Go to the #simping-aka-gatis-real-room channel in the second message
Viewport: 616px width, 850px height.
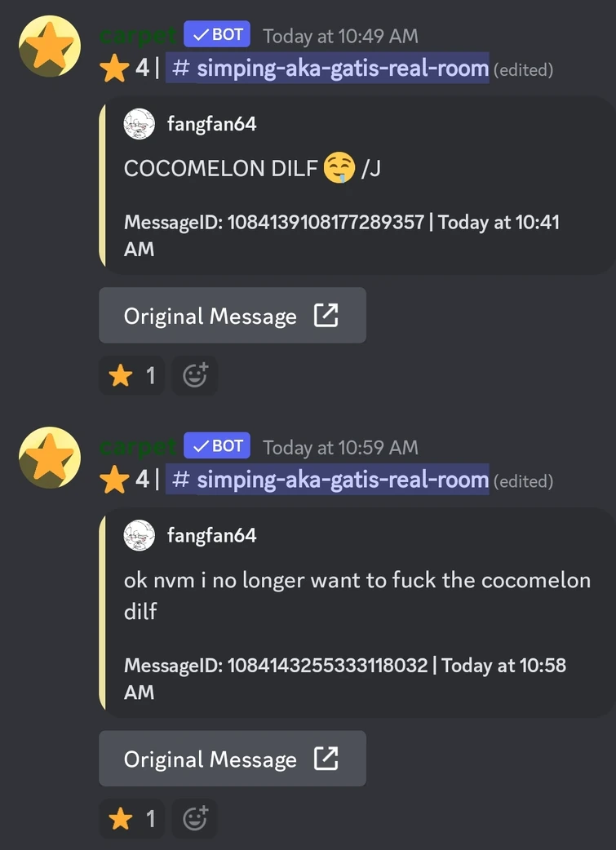(327, 480)
